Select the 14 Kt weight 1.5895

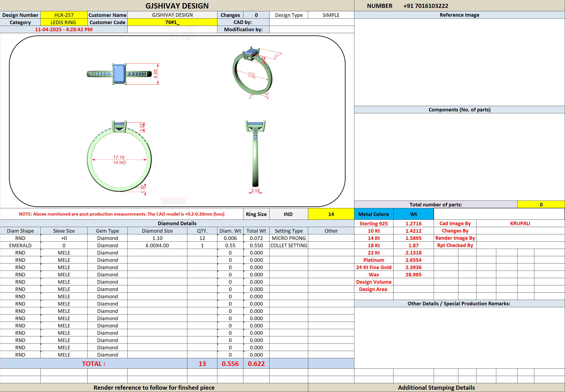(x=413, y=238)
